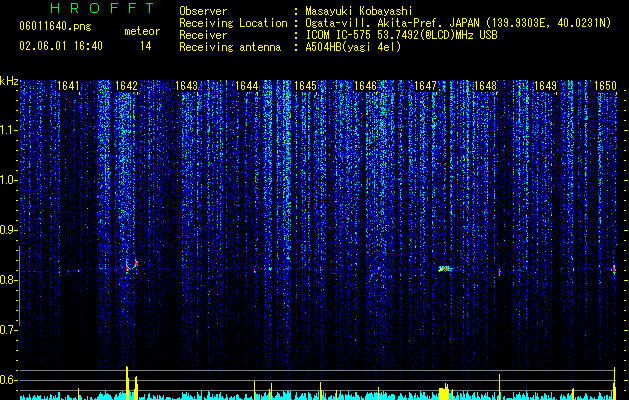Click the 1650 time marker
Viewport: 629px width, 400px height.
pyautogui.click(x=605, y=86)
